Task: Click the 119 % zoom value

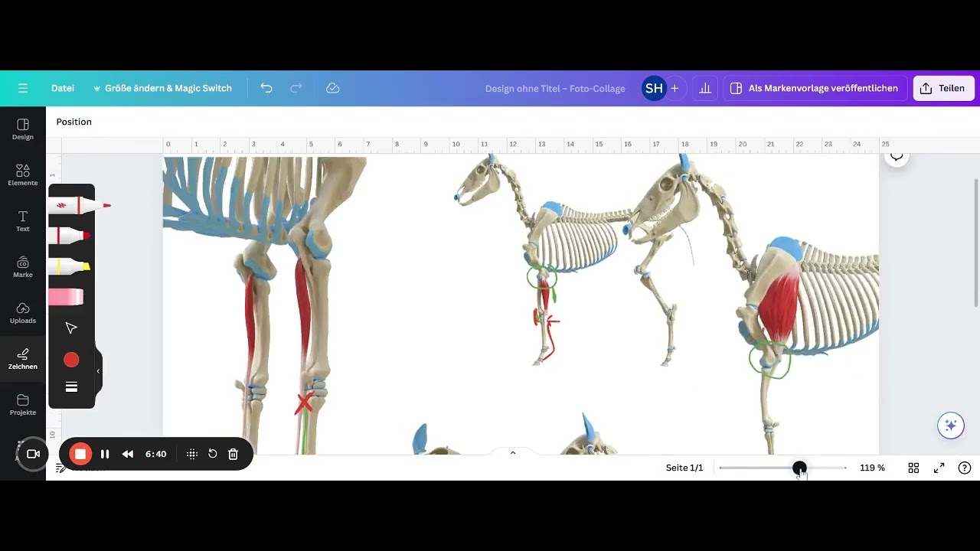Action: point(872,468)
